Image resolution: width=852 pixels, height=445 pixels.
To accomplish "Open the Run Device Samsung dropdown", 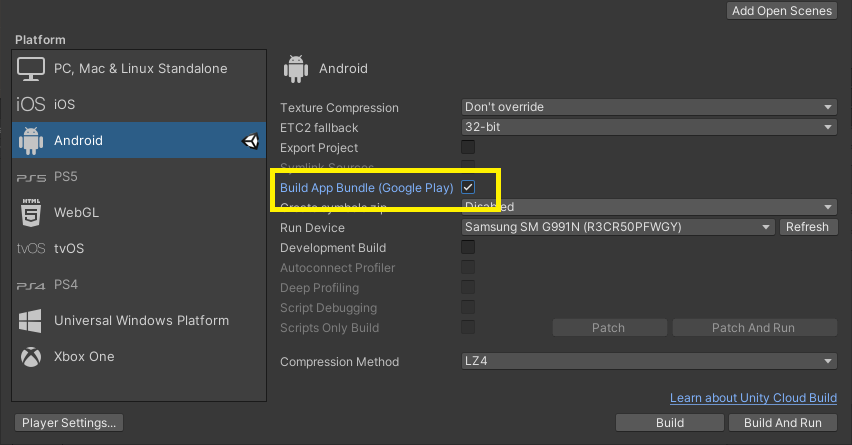I will (x=618, y=227).
